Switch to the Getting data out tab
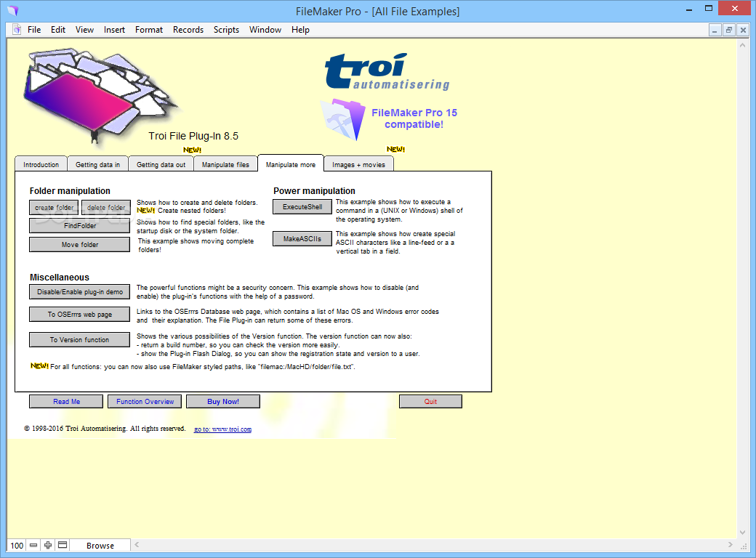Viewport: 756px width, 558px height. [161, 164]
